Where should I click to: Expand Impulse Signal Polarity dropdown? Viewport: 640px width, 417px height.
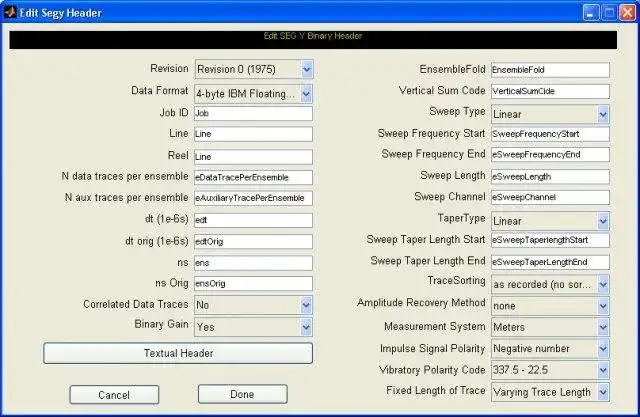click(550, 349)
